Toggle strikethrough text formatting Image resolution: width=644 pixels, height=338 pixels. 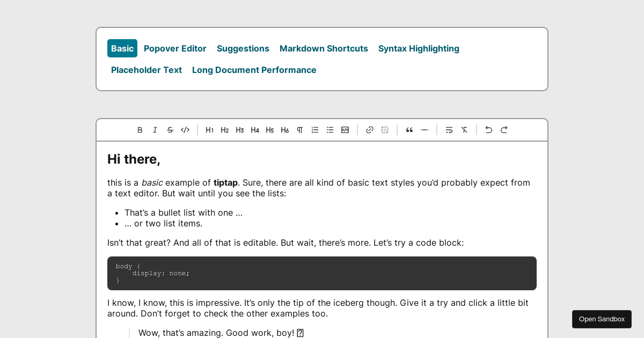pos(170,130)
